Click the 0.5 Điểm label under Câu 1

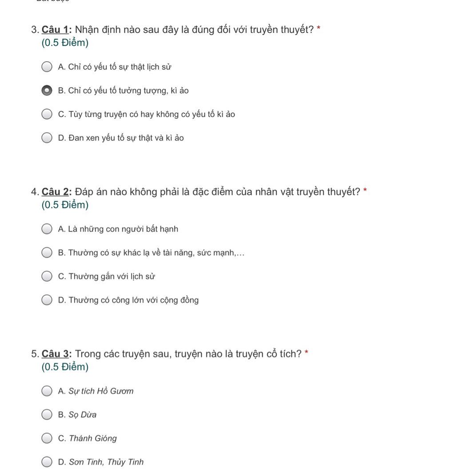pyautogui.click(x=65, y=43)
